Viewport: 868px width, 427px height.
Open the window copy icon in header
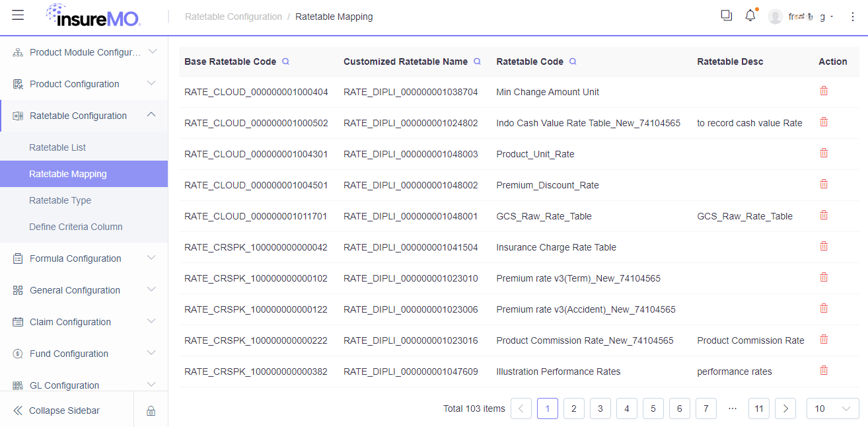click(727, 15)
